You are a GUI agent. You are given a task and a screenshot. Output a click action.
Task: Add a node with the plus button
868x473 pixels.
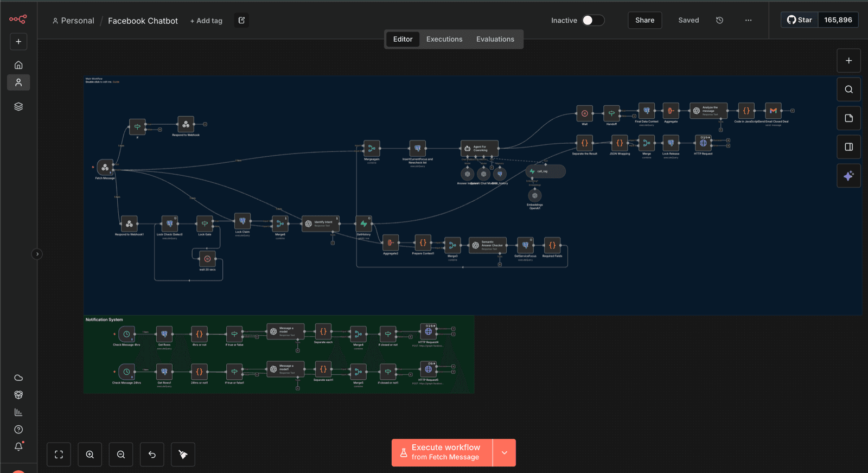point(849,61)
